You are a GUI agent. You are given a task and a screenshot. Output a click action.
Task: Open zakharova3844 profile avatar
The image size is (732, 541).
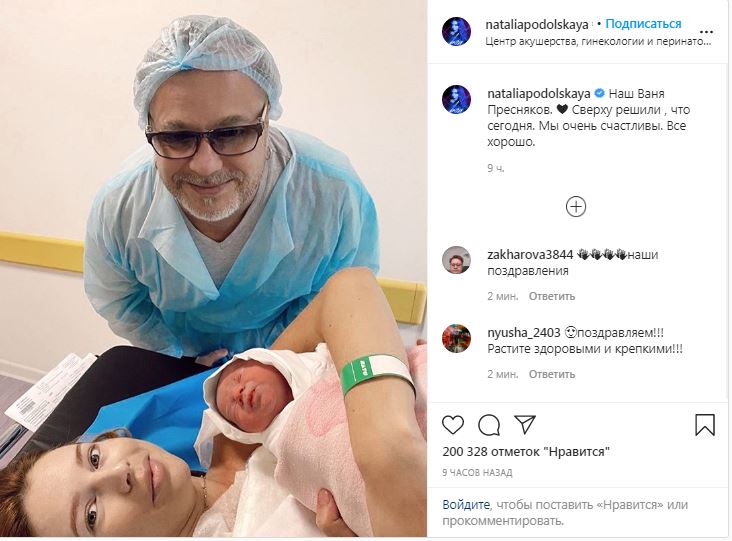(x=456, y=260)
